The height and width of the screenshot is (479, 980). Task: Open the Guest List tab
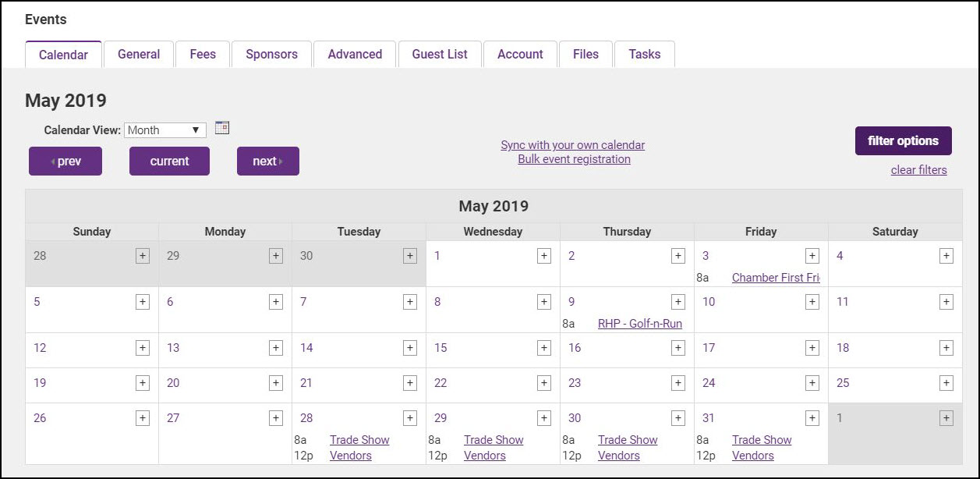tap(440, 54)
